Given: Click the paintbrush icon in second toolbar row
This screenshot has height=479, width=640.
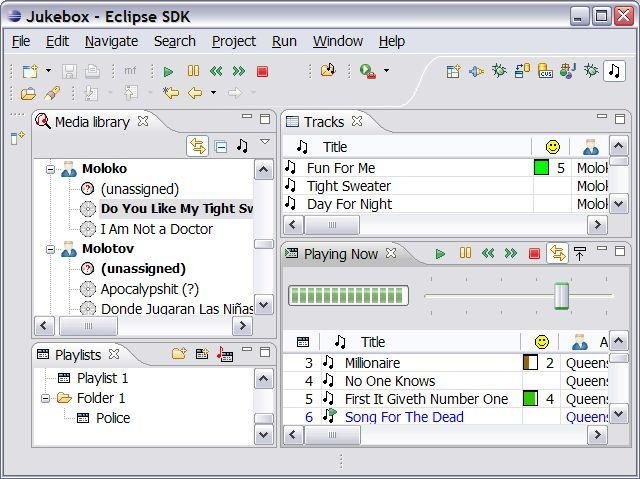Looking at the screenshot, I should tap(52, 93).
